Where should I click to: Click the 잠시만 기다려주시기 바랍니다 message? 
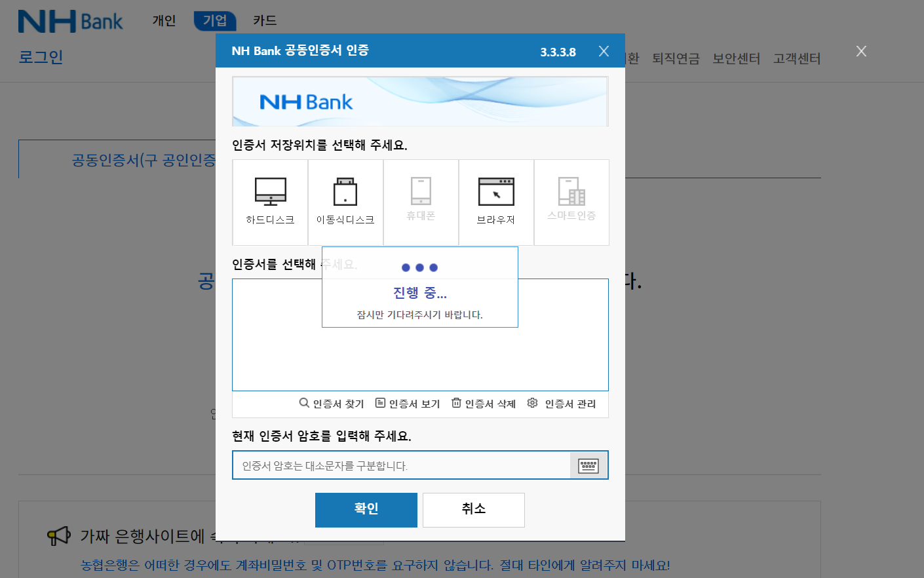pos(419,315)
